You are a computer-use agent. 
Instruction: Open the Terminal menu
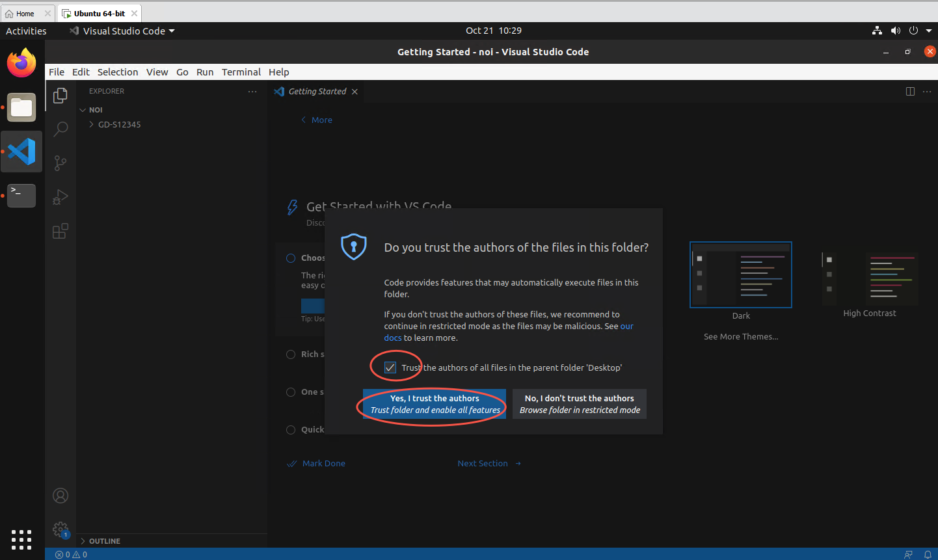[241, 72]
